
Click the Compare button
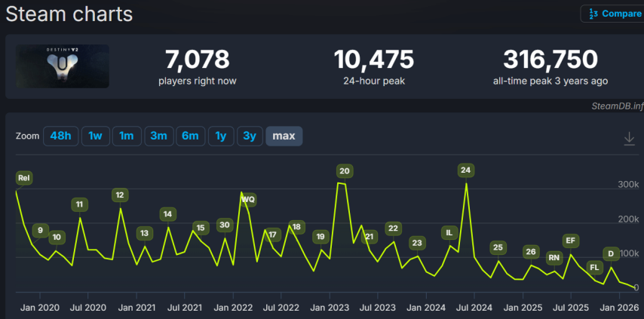[612, 14]
